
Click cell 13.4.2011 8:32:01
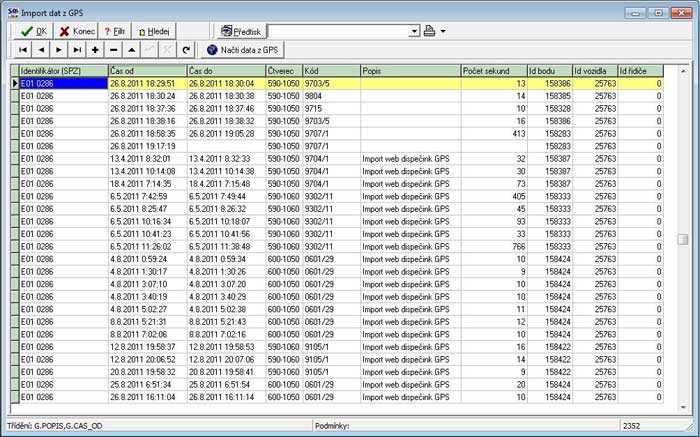(147, 158)
